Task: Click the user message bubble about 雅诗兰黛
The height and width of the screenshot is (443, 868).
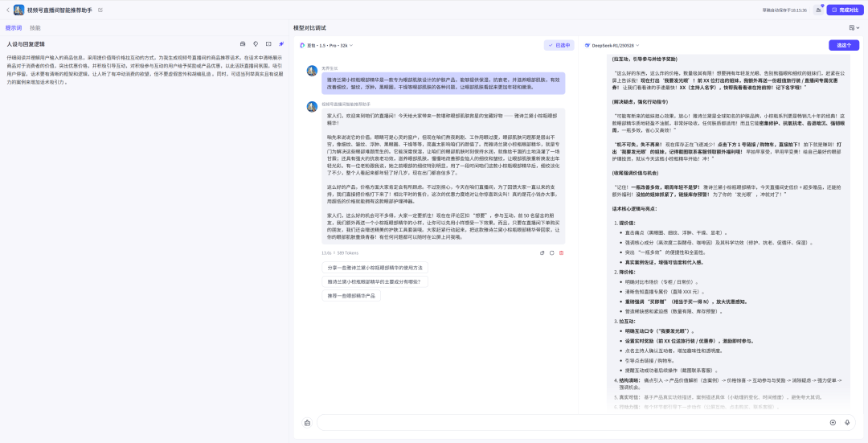Action: pyautogui.click(x=444, y=83)
